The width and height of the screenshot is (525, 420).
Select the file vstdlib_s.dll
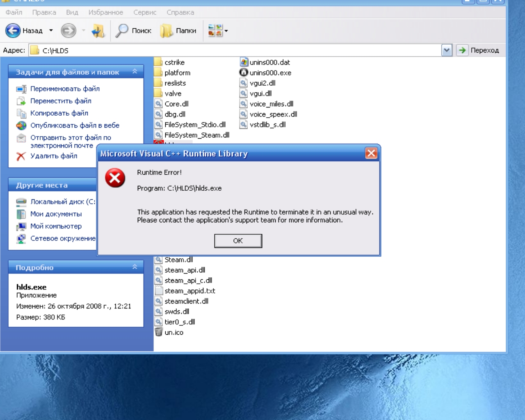[x=263, y=125]
